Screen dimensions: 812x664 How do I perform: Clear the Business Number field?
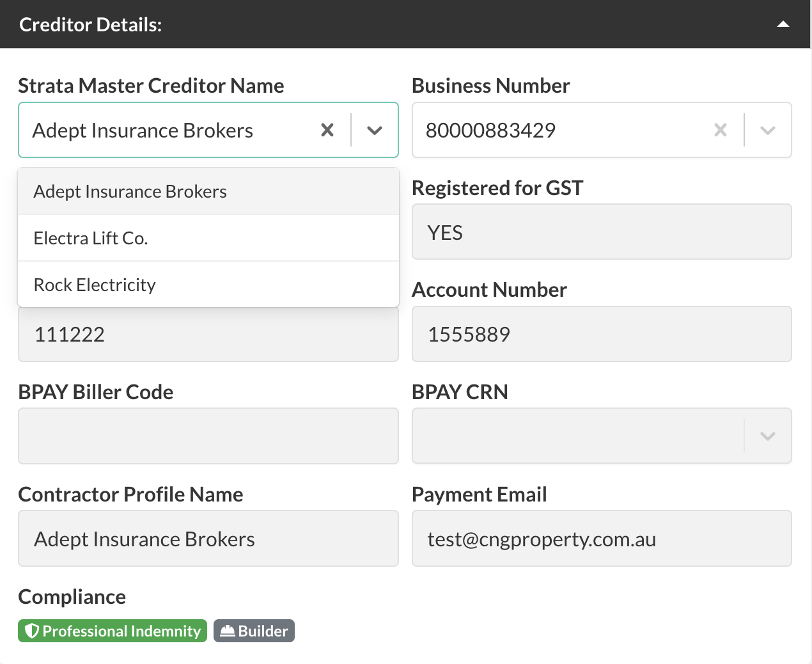(x=720, y=130)
